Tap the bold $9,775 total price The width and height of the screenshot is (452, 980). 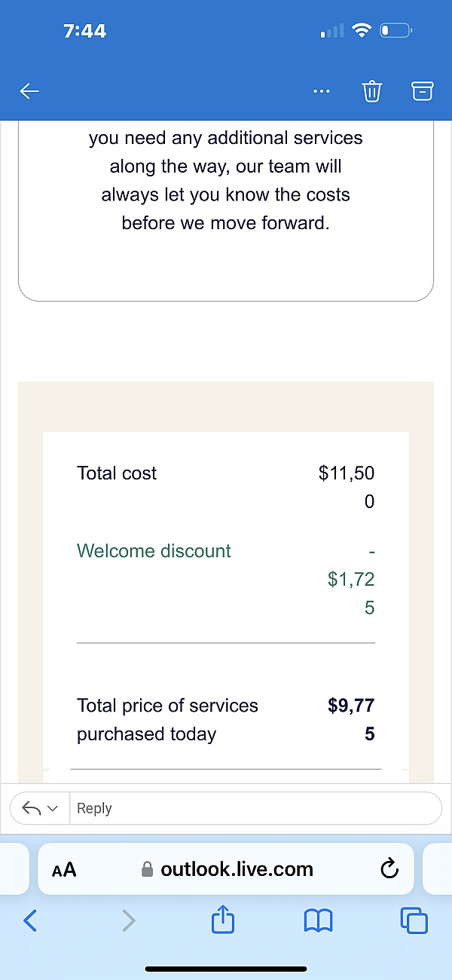[352, 719]
